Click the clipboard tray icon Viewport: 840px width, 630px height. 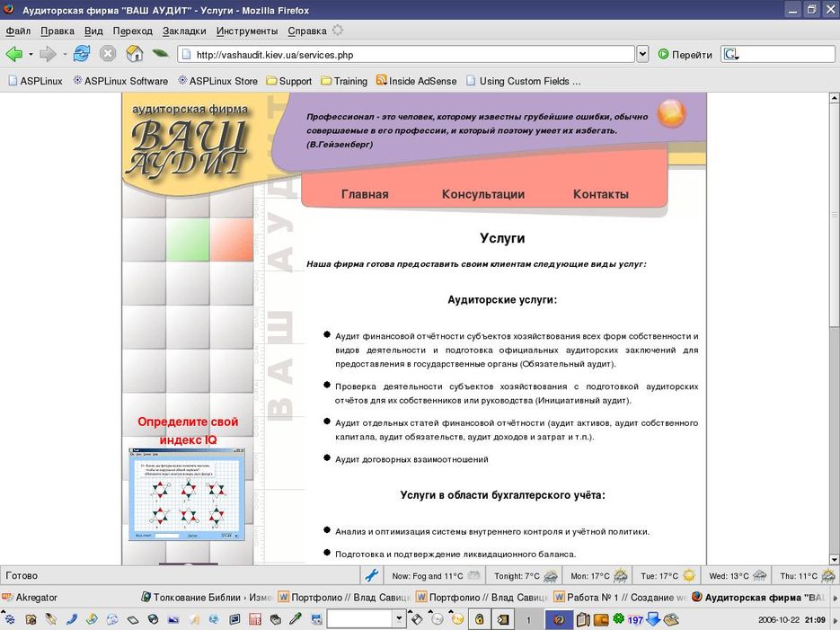583,619
